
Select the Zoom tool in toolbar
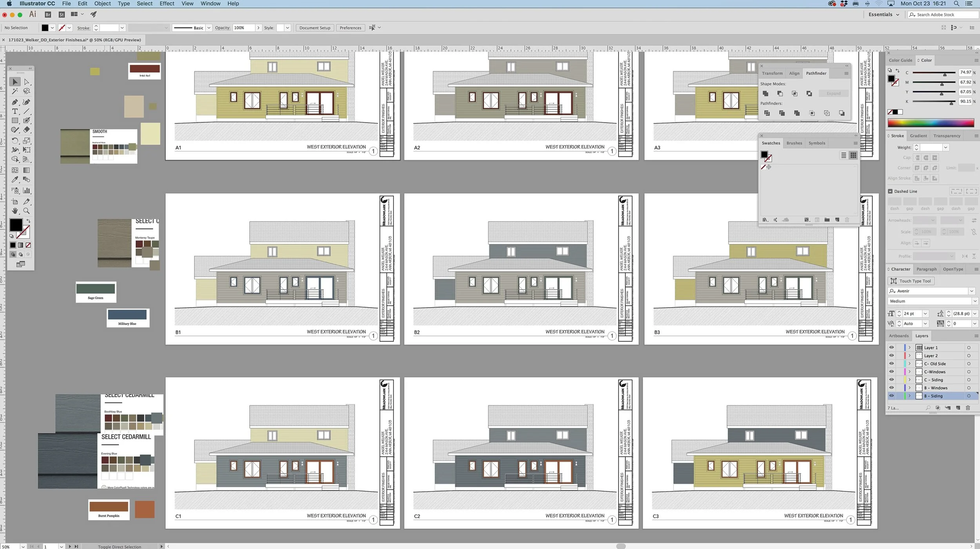point(27,211)
